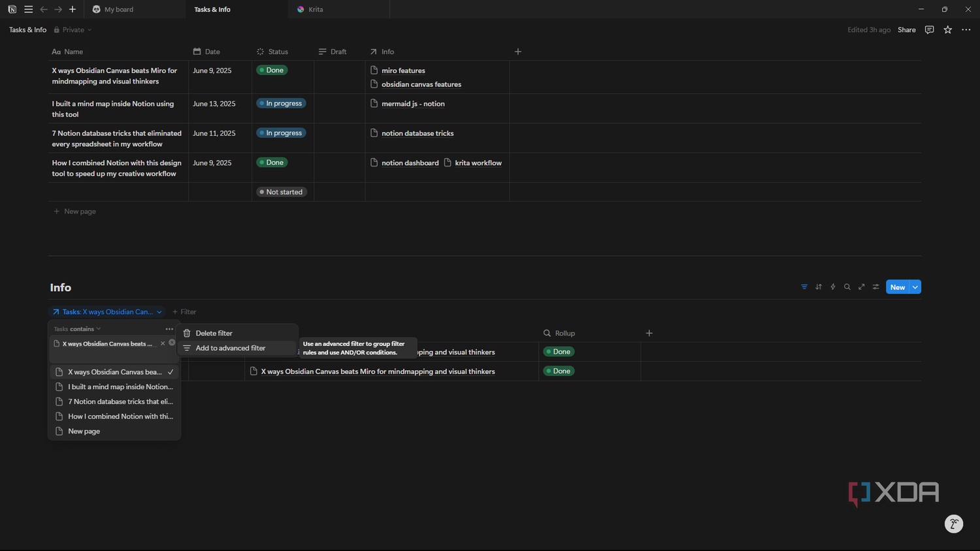980x551 pixels.
Task: Go forward with the right arrow
Action: click(58, 9)
